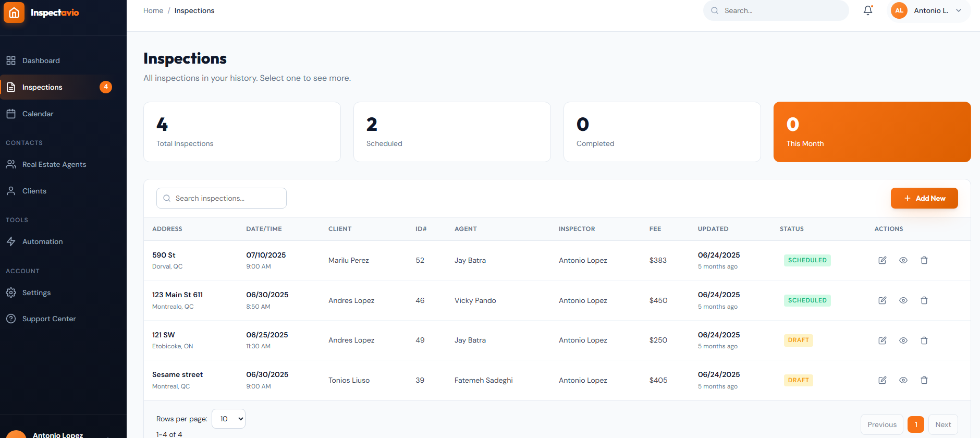
Task: Edit the 121 SW inspection
Action: pos(883,340)
